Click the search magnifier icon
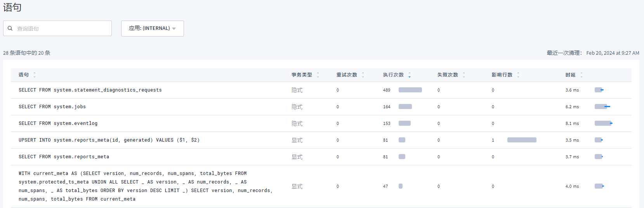The width and height of the screenshot is (644, 208). tap(10, 28)
